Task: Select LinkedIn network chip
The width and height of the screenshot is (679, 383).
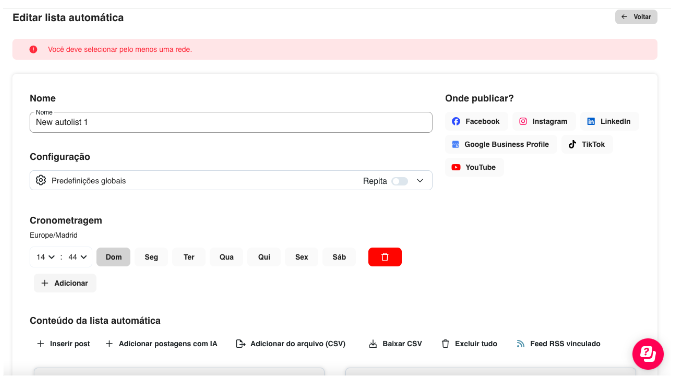Action: (x=609, y=121)
